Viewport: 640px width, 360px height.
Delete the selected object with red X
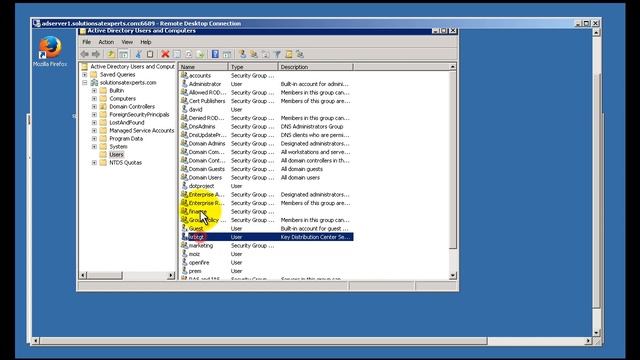coord(165,54)
